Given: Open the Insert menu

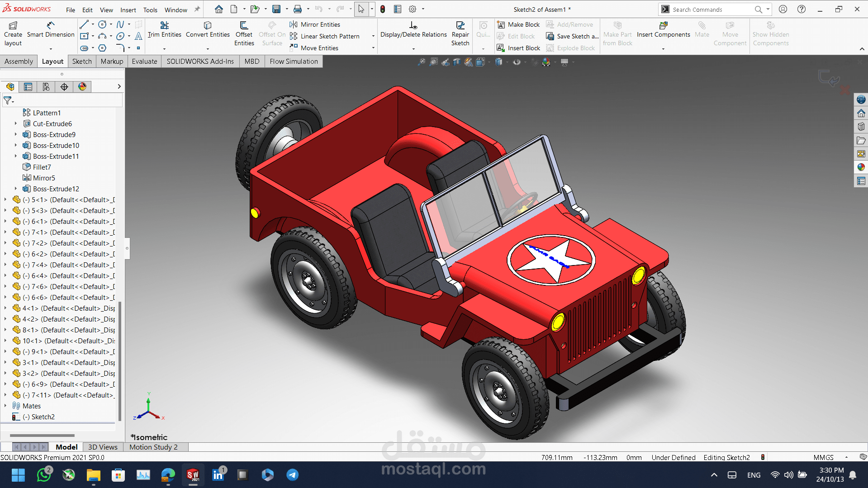Looking at the screenshot, I should coord(128,9).
